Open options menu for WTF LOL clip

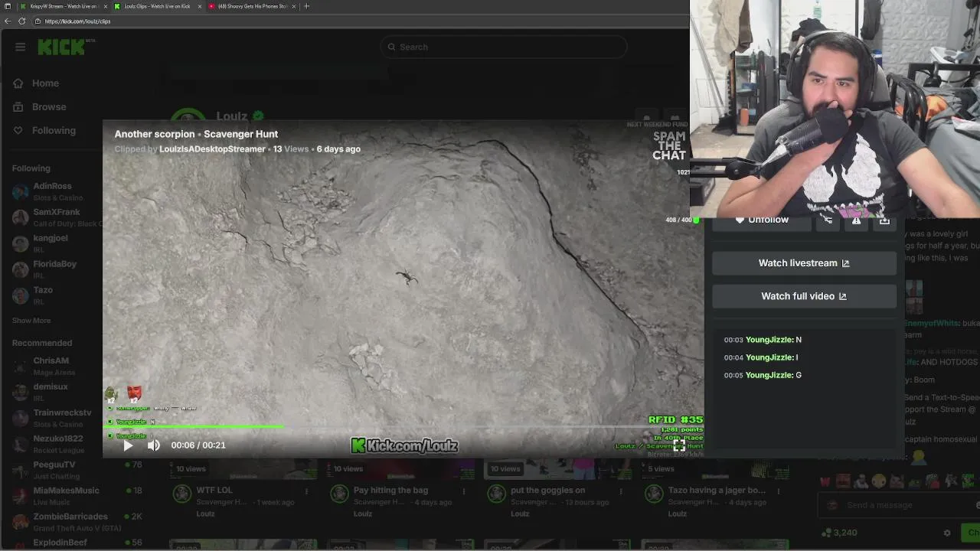[306, 491]
